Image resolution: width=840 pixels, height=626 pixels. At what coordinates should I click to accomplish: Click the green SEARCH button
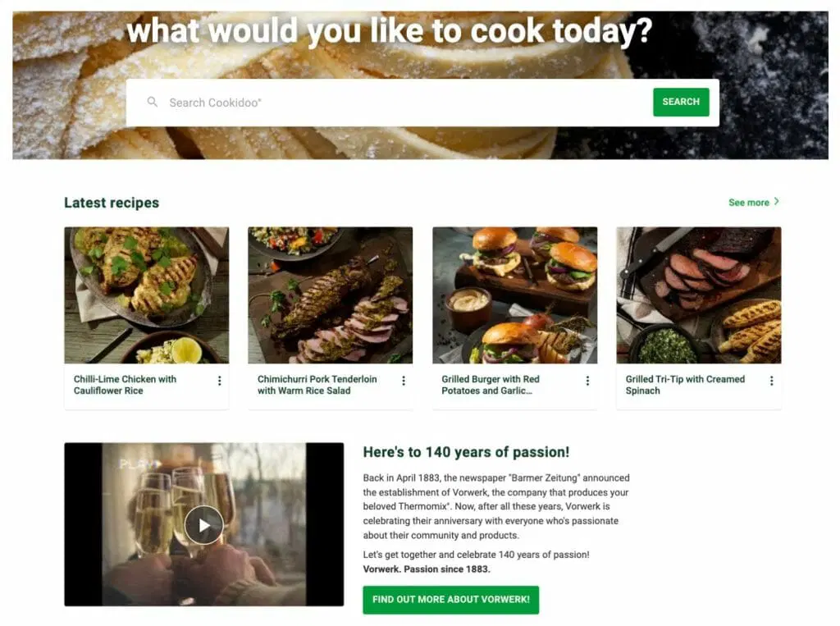coord(681,102)
